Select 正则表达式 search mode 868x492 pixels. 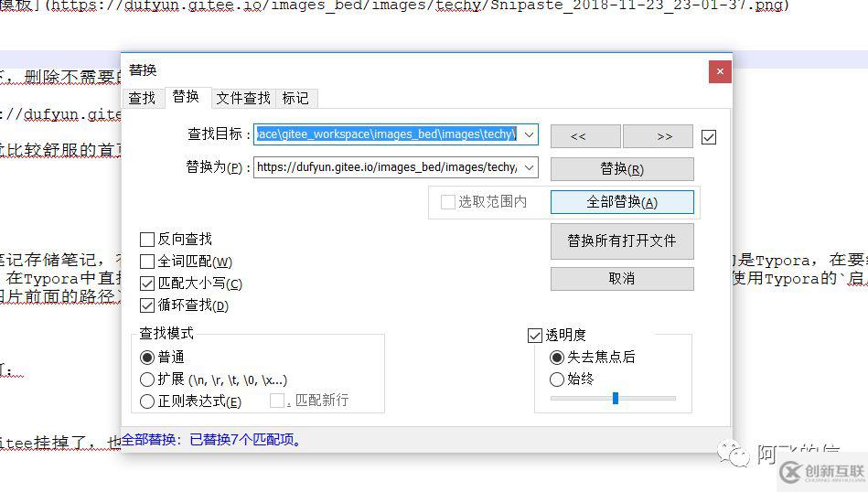147,401
